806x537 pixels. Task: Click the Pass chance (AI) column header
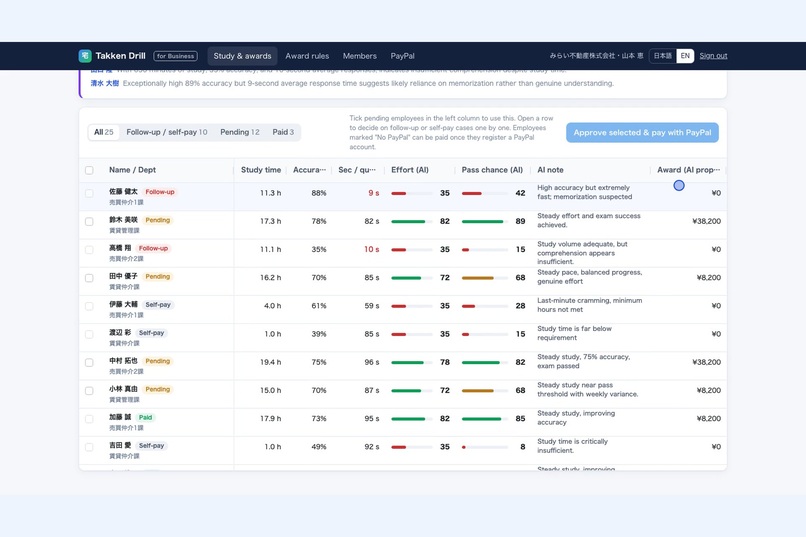click(492, 170)
